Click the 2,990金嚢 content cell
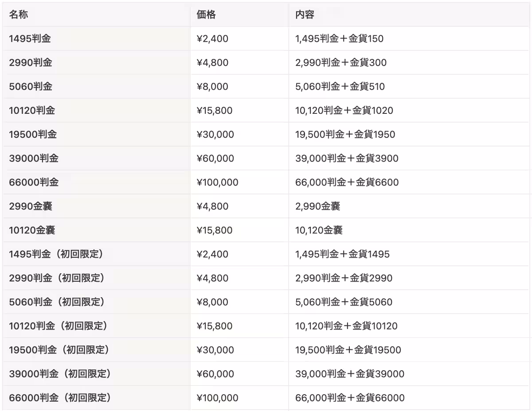The width and height of the screenshot is (532, 411). pos(317,206)
